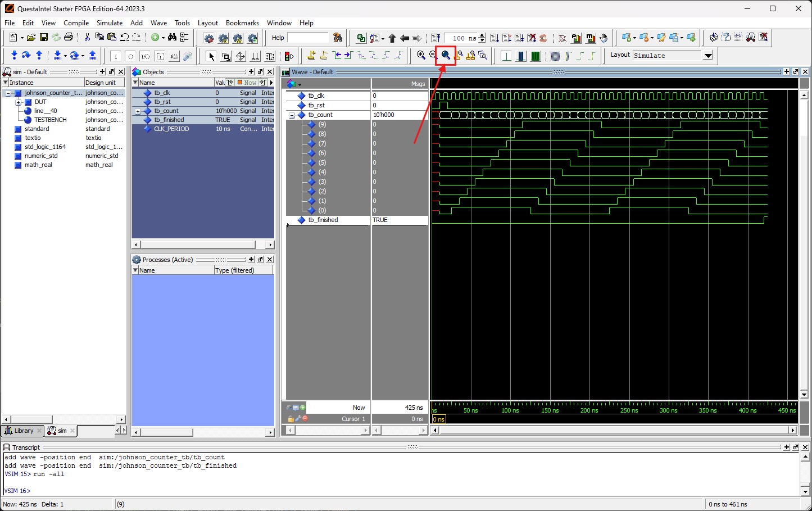
Task: Click the Break simulation icon
Action: coord(532,38)
